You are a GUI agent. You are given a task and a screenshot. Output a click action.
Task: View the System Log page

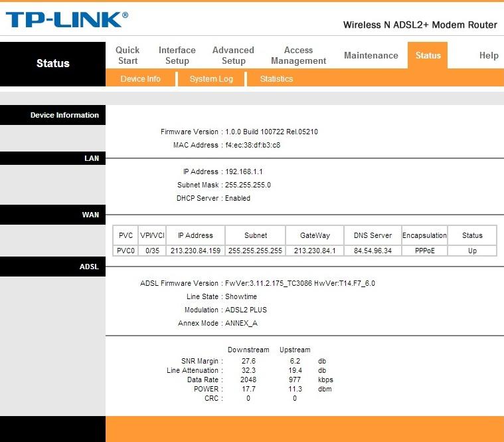[x=211, y=78]
